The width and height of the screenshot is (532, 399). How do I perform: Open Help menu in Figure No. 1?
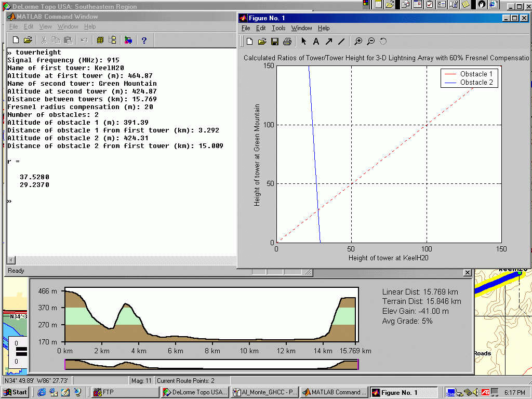[x=324, y=28]
